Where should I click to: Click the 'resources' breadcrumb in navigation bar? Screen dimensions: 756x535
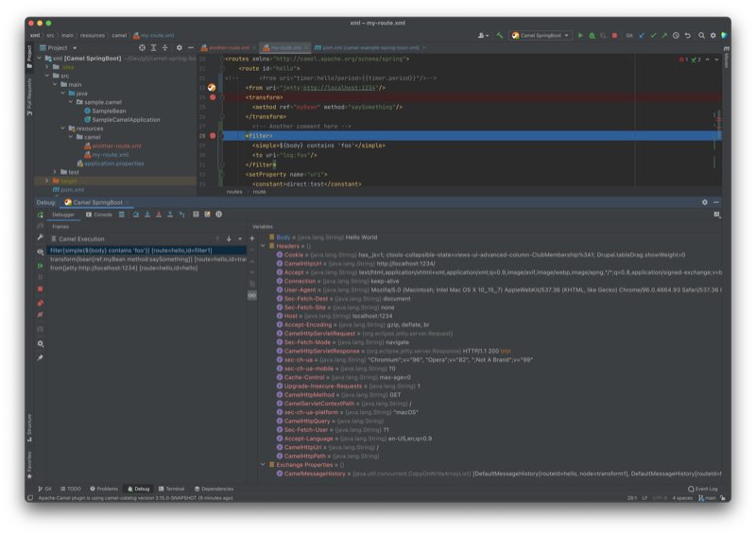92,35
